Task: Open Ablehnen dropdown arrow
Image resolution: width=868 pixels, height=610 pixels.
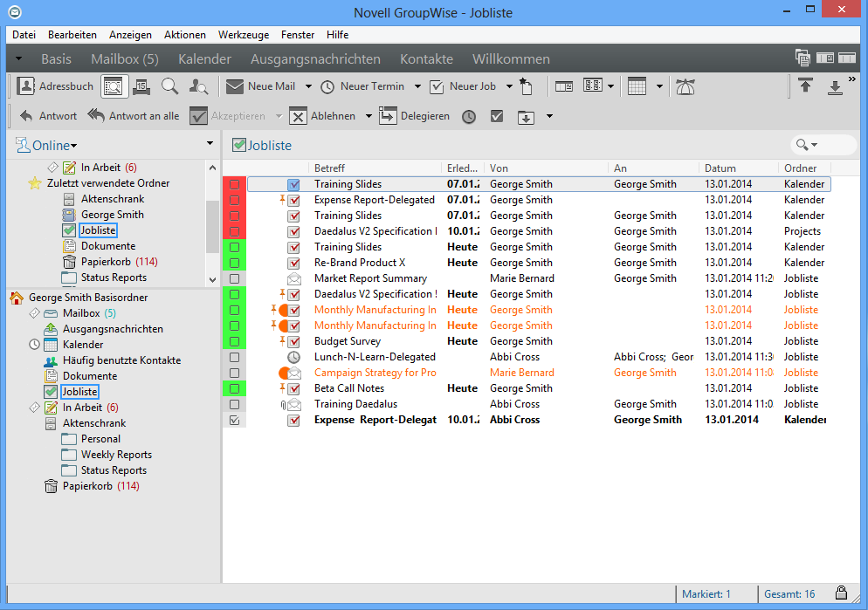Action: [x=369, y=116]
